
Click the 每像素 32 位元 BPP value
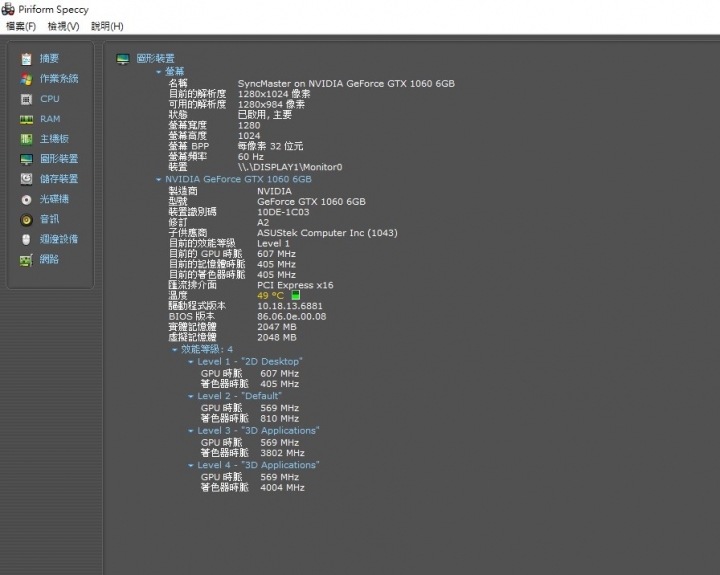(x=270, y=146)
